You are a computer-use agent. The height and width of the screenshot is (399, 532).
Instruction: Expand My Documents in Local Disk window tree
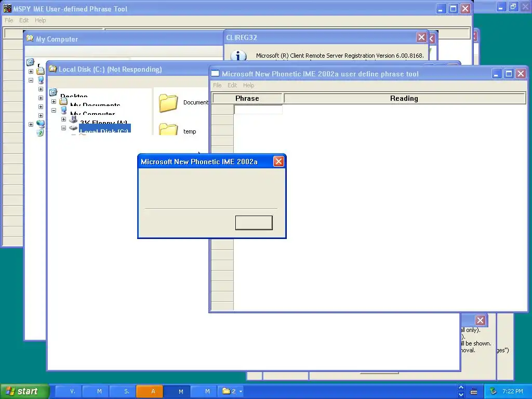point(54,101)
